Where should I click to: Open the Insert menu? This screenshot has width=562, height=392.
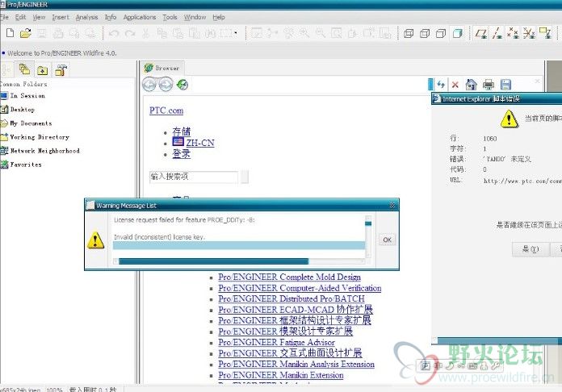[x=61, y=17]
